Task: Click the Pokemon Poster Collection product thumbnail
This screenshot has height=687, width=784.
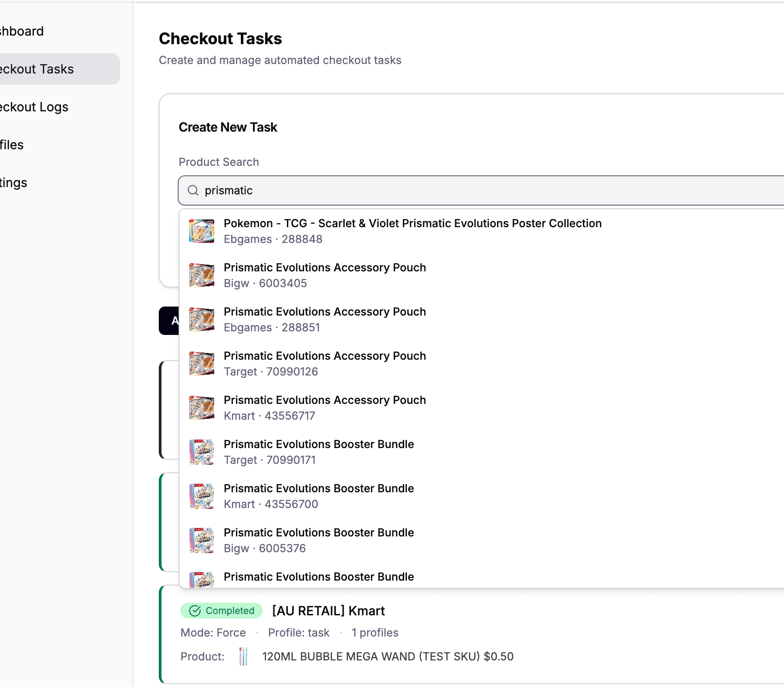Action: click(202, 230)
